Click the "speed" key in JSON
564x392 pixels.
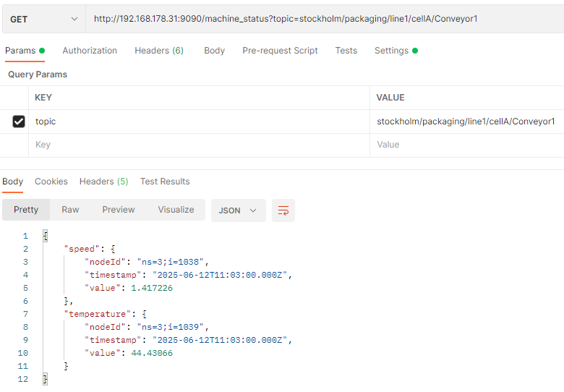(82, 249)
